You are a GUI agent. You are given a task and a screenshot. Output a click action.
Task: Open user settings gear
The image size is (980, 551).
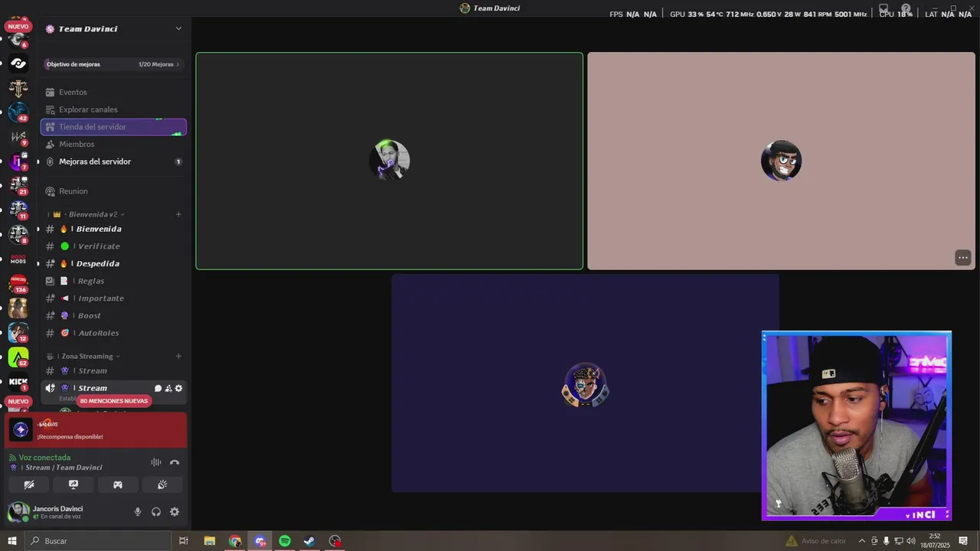(175, 512)
